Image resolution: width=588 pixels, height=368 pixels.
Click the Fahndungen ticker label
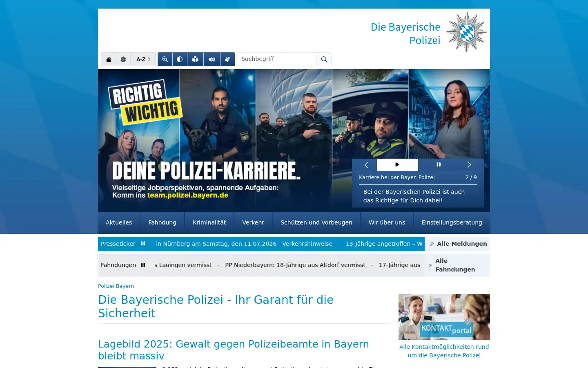(118, 265)
